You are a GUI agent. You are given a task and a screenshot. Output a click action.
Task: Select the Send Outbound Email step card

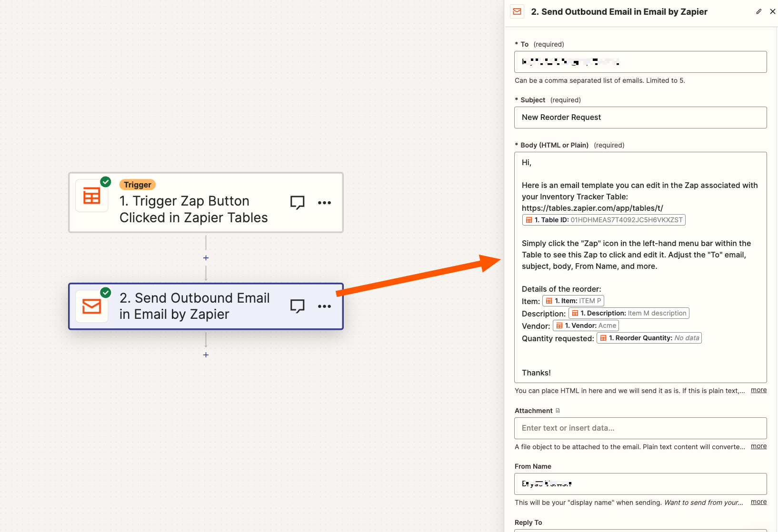click(206, 306)
